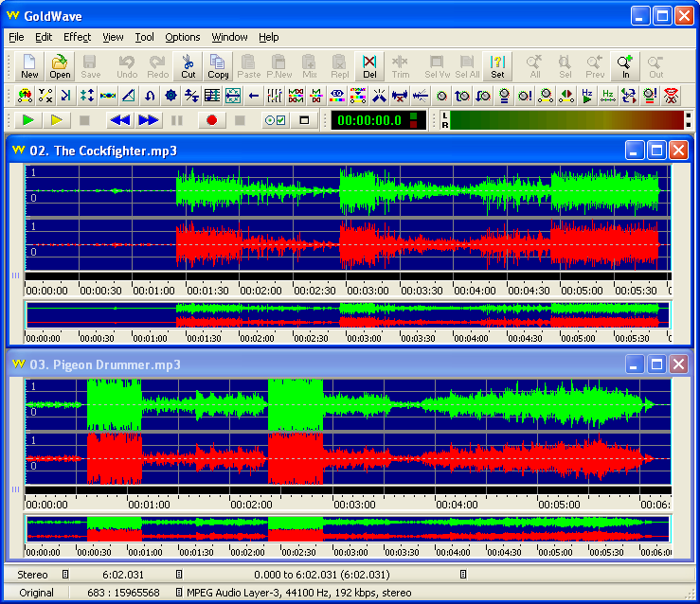700x604 pixels.
Task: Open the Tool menu
Action: (x=145, y=37)
